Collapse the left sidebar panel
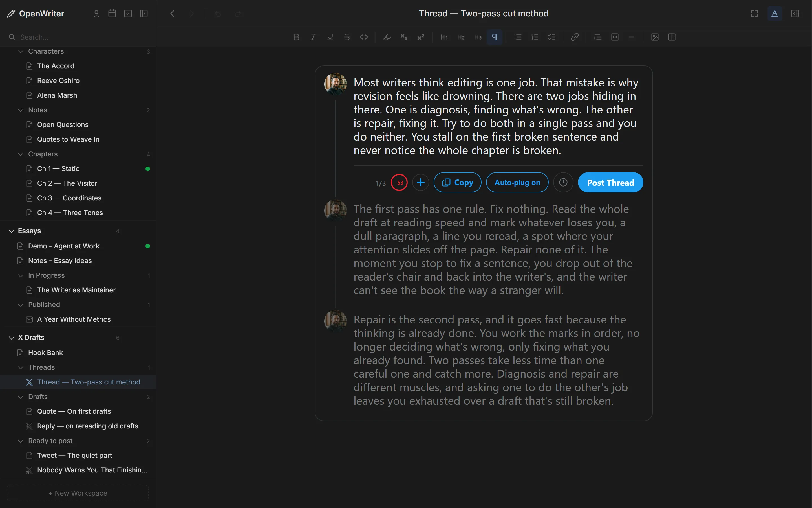The image size is (812, 508). (x=144, y=14)
